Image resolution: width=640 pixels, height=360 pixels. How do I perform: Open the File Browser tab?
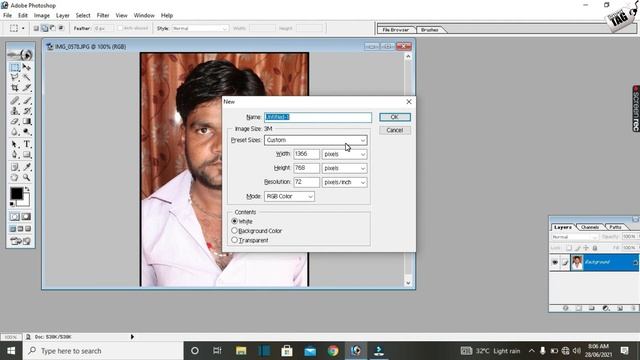pyautogui.click(x=396, y=30)
